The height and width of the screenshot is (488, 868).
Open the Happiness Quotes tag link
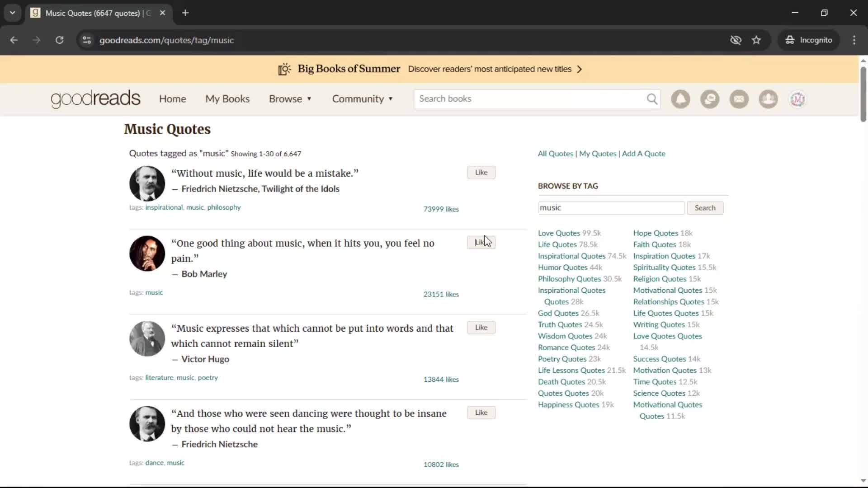pyautogui.click(x=568, y=405)
